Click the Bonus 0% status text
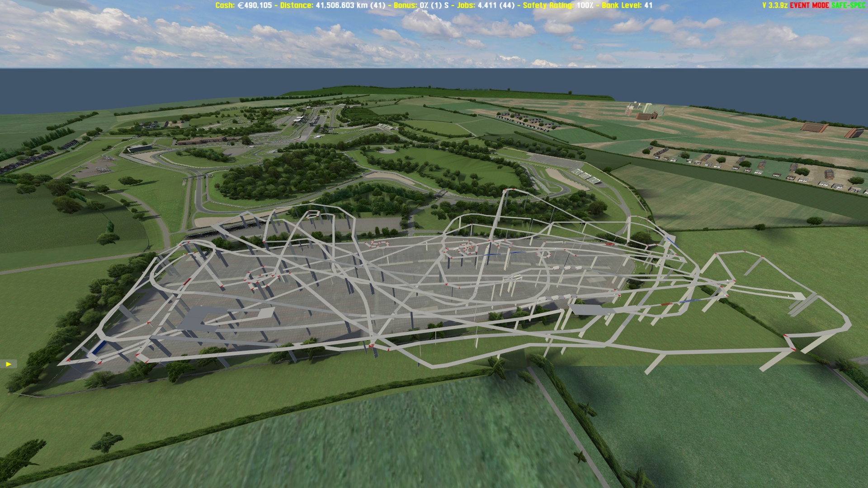Viewport: 868px width, 488px height. 421,5
